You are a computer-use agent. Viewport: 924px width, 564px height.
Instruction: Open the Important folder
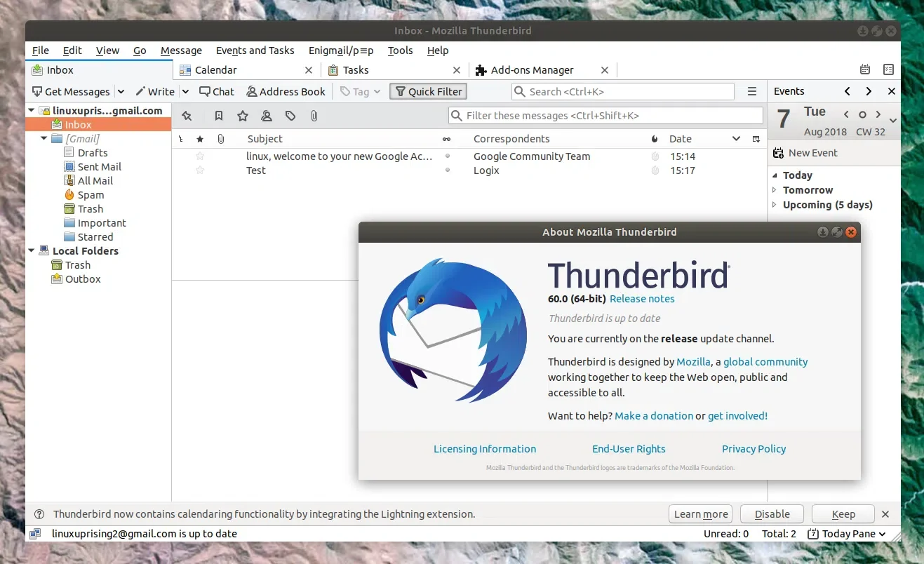pyautogui.click(x=102, y=223)
